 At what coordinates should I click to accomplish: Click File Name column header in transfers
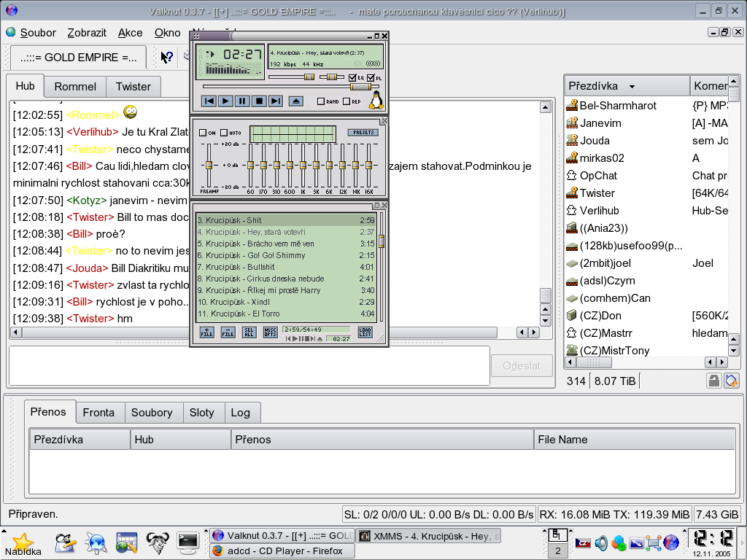pos(634,440)
